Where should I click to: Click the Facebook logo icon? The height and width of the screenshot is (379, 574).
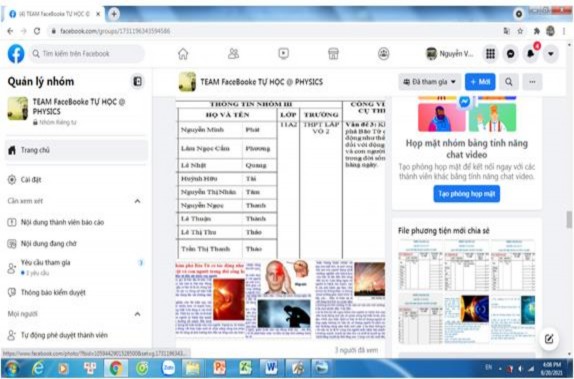click(16, 54)
